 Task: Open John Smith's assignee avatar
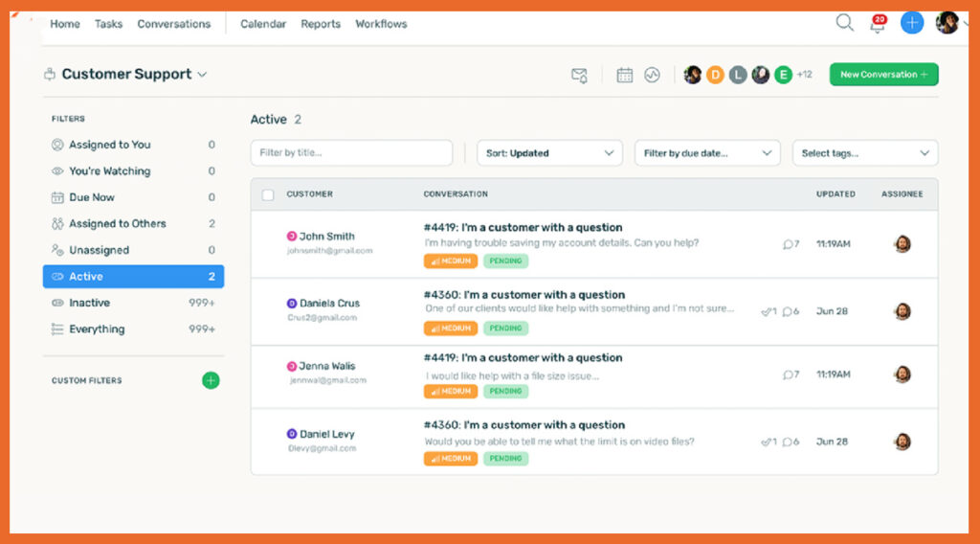(902, 244)
